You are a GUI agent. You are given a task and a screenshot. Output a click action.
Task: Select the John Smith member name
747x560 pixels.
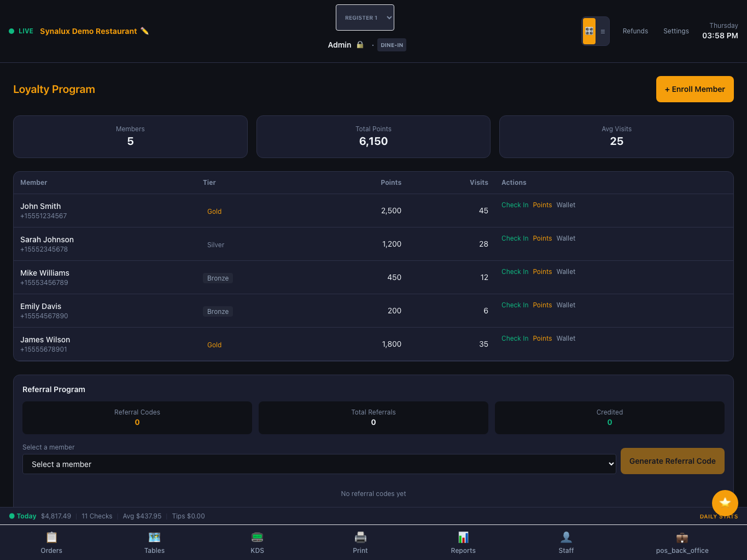coord(40,206)
